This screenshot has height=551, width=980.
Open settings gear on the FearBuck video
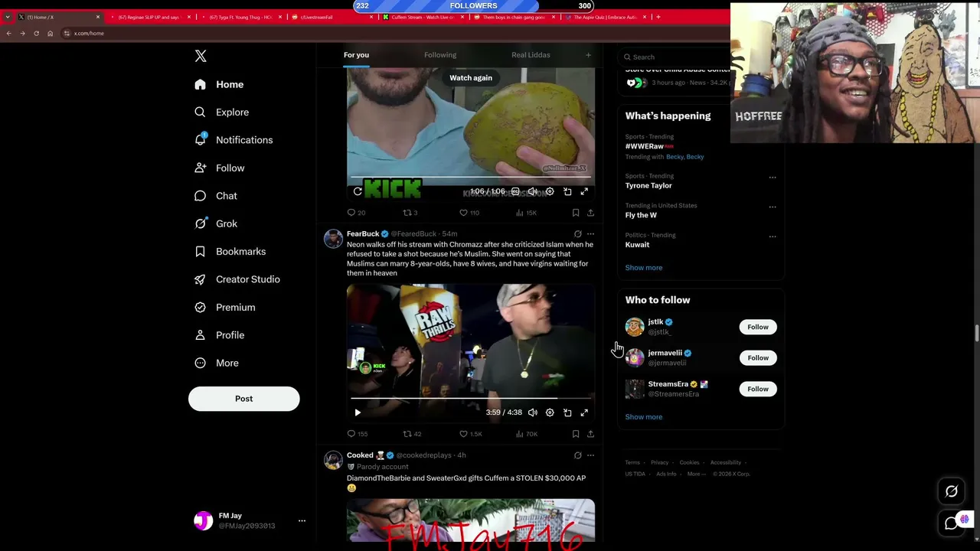550,412
